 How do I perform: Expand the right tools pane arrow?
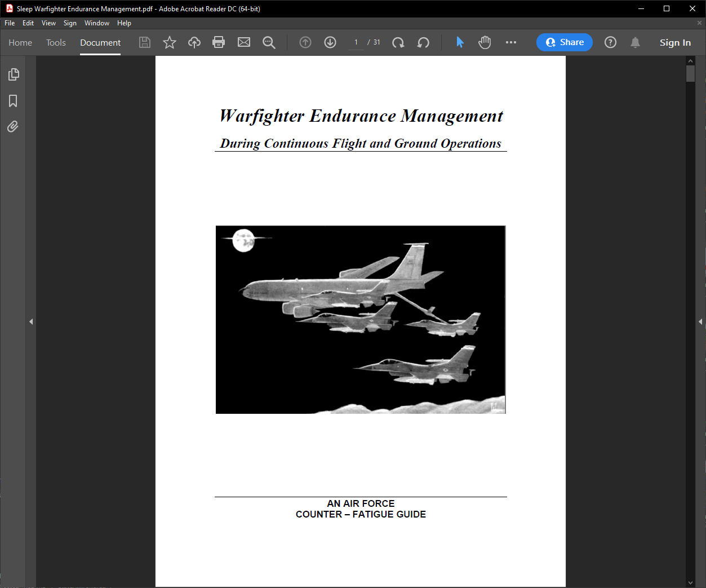tap(700, 321)
